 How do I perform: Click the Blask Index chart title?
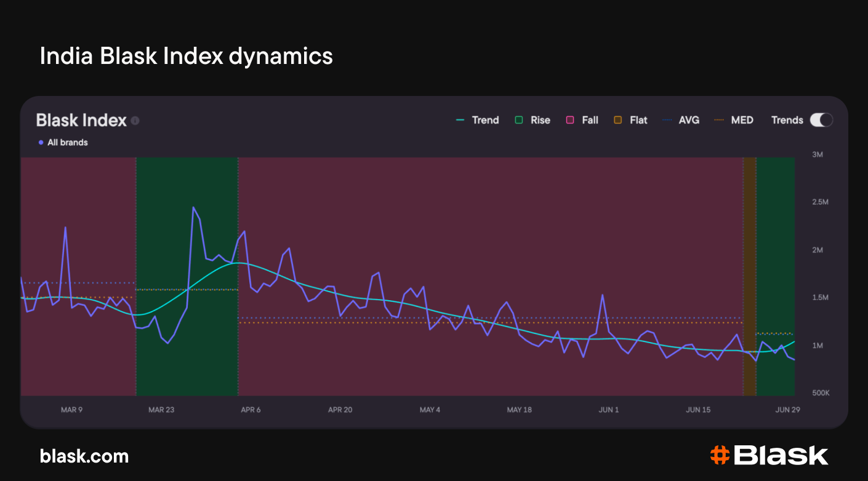pyautogui.click(x=81, y=120)
